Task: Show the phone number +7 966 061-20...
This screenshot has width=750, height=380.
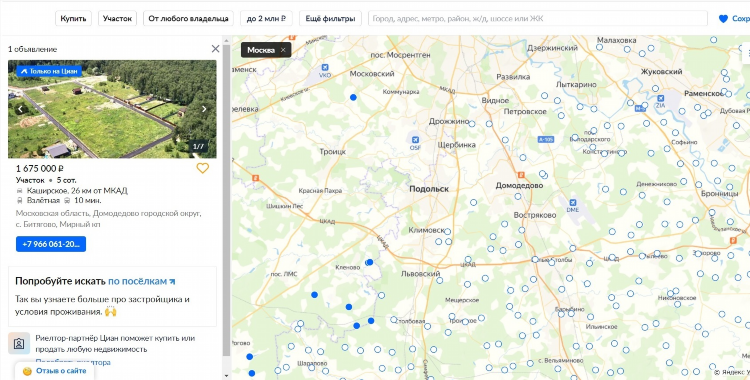Action: coord(51,244)
